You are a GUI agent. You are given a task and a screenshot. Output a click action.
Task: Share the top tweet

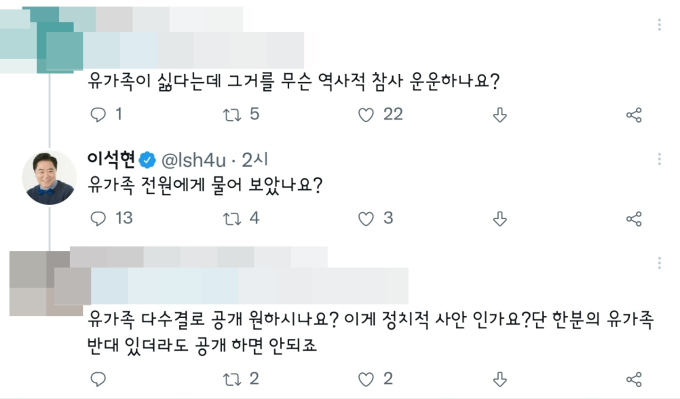(634, 115)
